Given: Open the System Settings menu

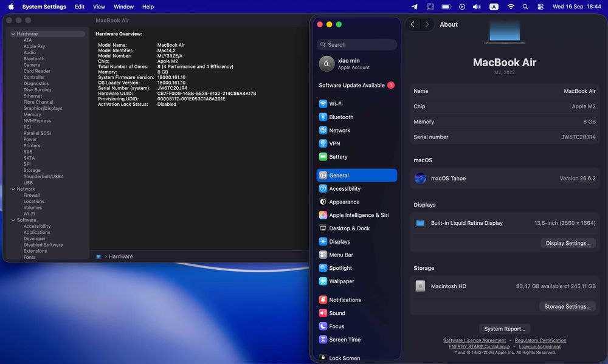Looking at the screenshot, I should [44, 7].
